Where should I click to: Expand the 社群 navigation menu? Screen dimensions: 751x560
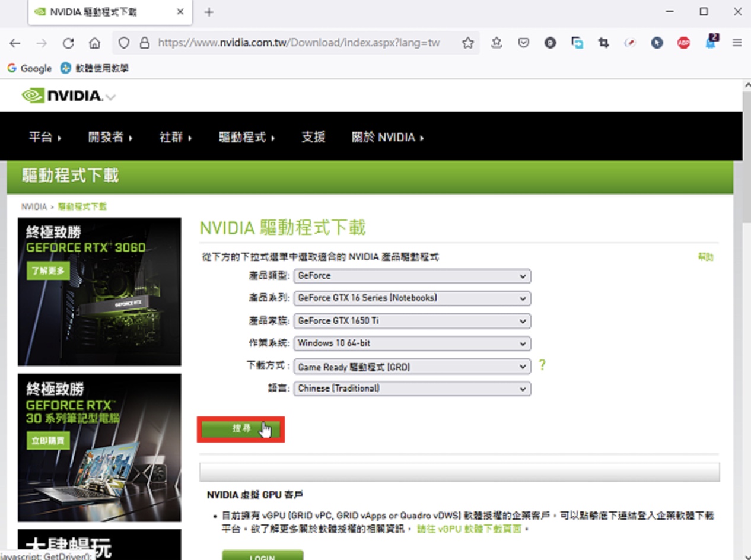[176, 137]
